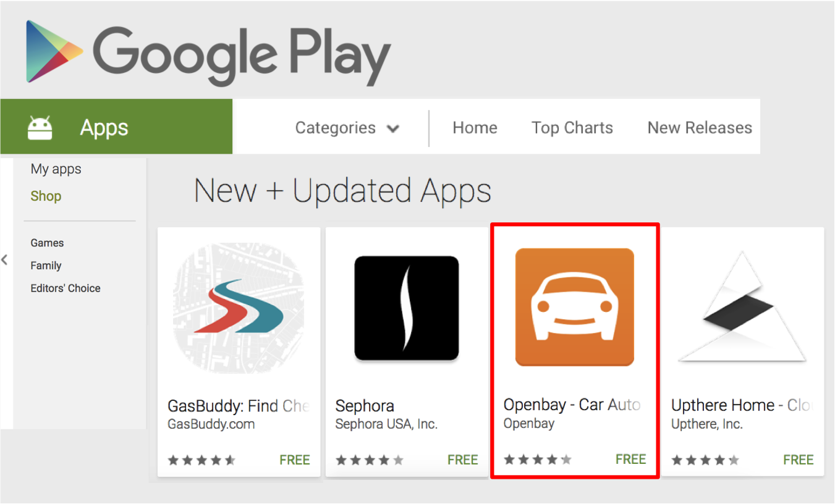Open the New Releases tab

[700, 128]
